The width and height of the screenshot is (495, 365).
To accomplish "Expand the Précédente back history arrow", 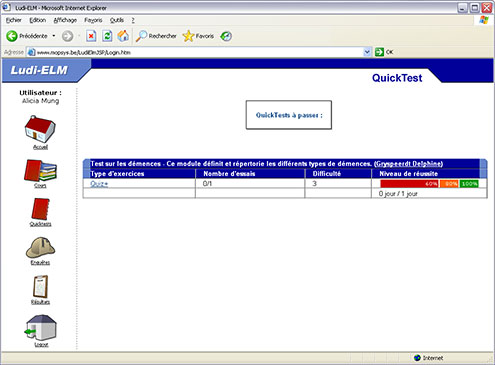I will pyautogui.click(x=54, y=36).
